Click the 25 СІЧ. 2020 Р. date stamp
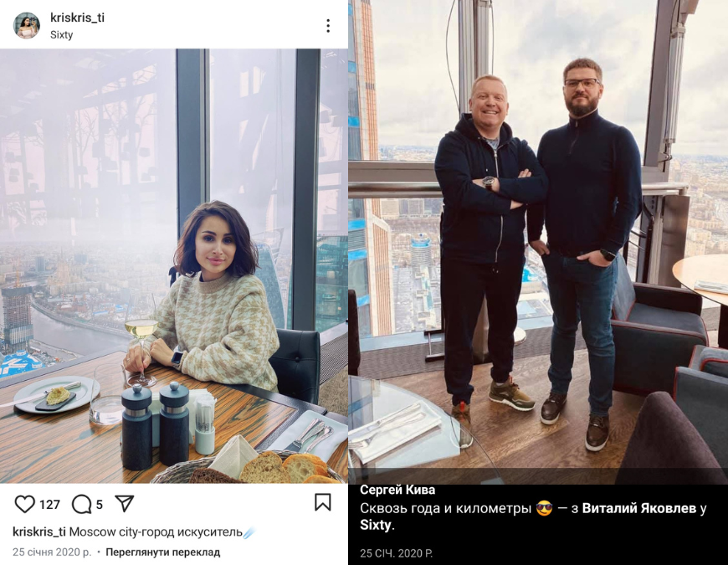This screenshot has width=728, height=565. coord(396,553)
